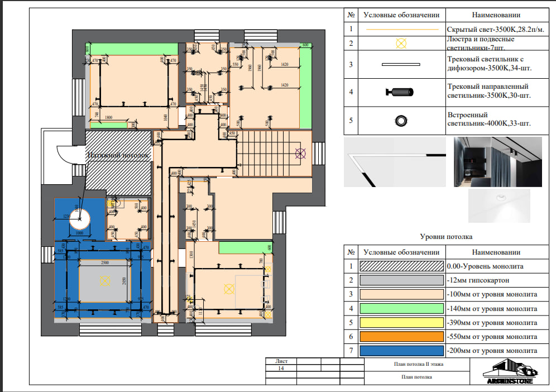
Task: Select the orange -550мм swatch
Action: (402, 336)
